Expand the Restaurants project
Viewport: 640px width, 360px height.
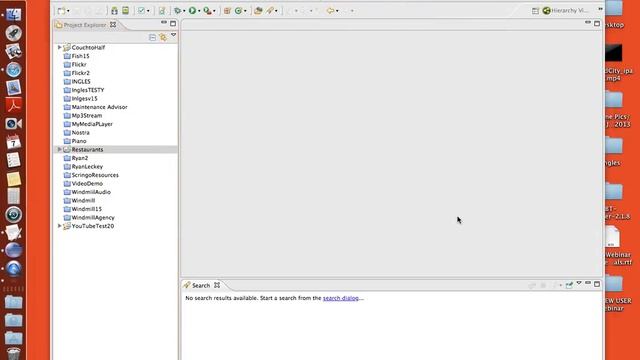(x=60, y=149)
